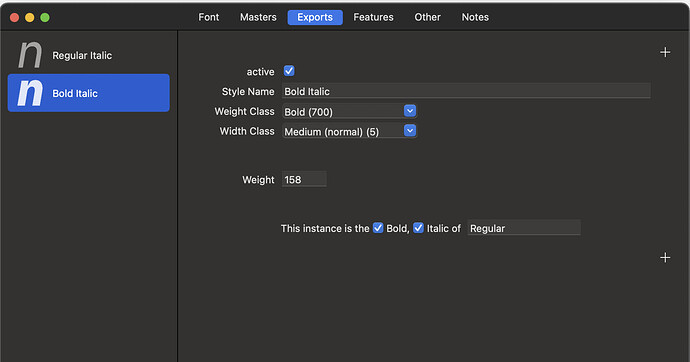Maximize window with green button
Viewport: 690px width, 362px height.
(x=45, y=18)
